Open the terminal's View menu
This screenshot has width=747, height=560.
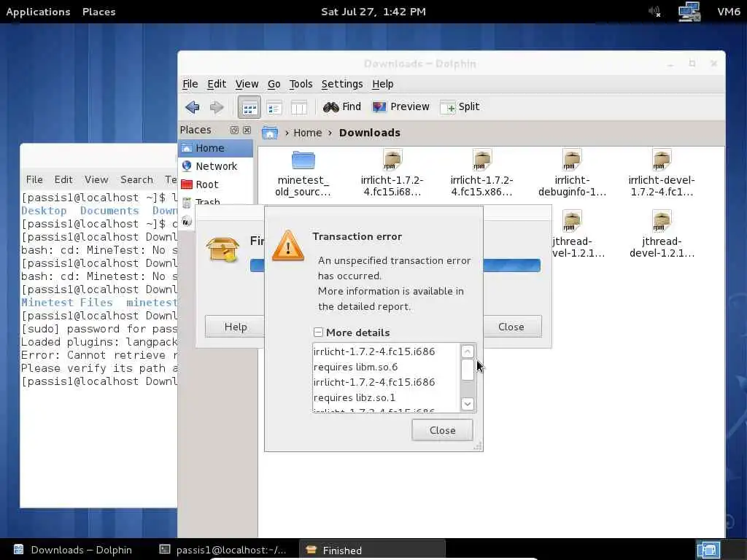coord(96,179)
